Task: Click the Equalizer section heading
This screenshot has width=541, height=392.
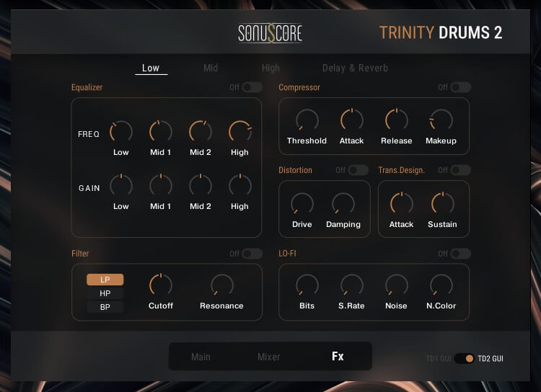Action: [87, 87]
